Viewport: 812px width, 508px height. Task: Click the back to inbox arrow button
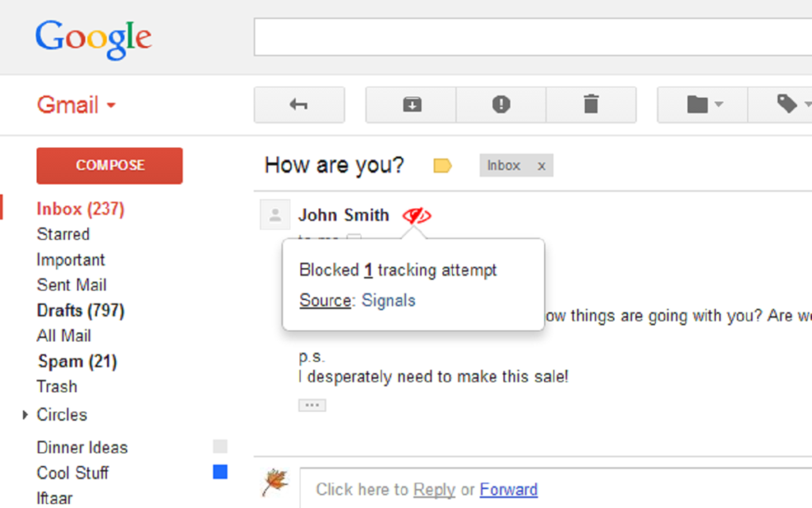pyautogui.click(x=299, y=105)
